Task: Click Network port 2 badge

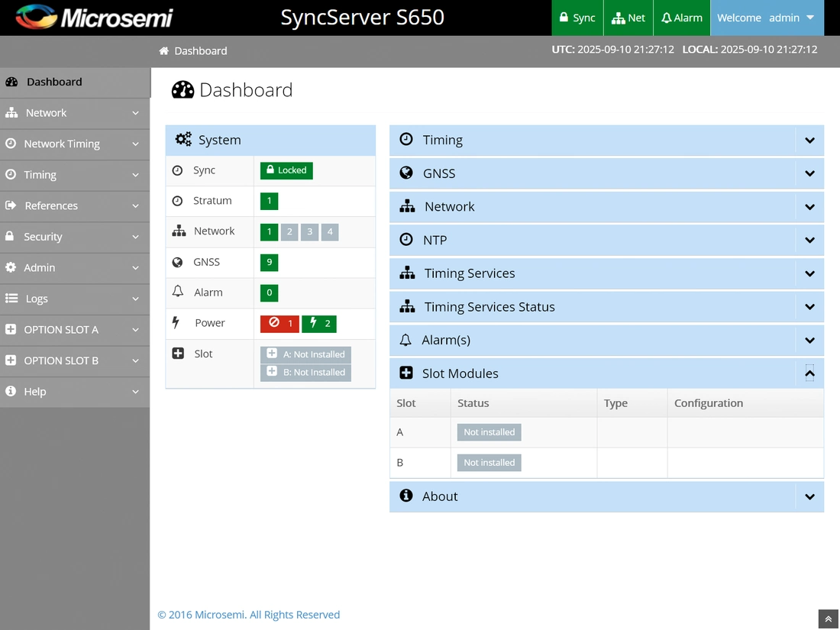Action: click(289, 231)
